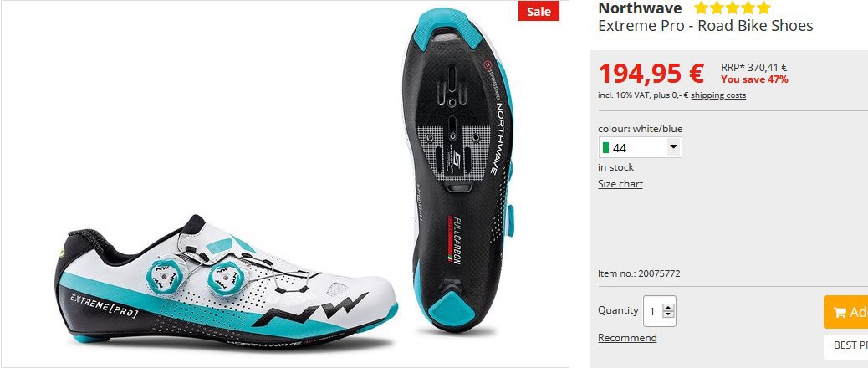Screen dimensions: 868x368
Task: Open the Size chart link
Action: coord(620,184)
